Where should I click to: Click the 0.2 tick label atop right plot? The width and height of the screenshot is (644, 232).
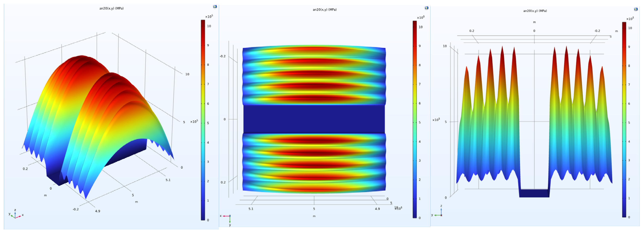click(472, 31)
